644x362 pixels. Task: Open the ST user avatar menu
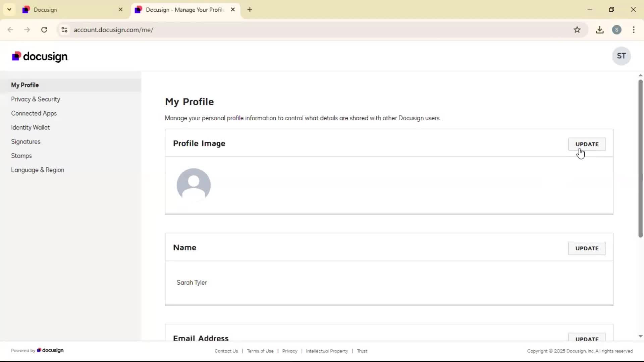621,56
